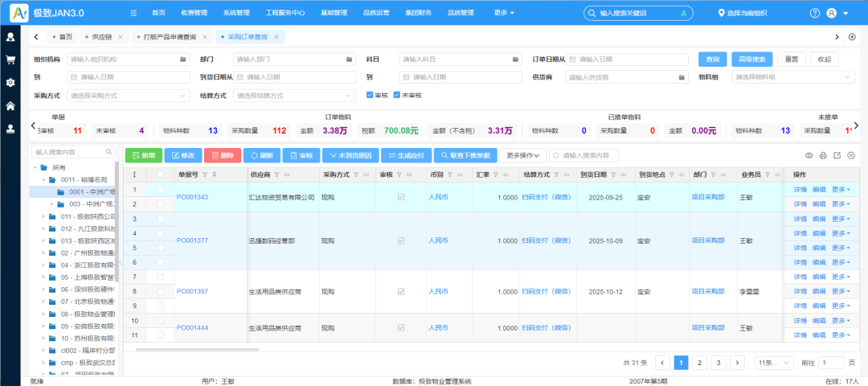Click the green 新增 button

(143, 156)
